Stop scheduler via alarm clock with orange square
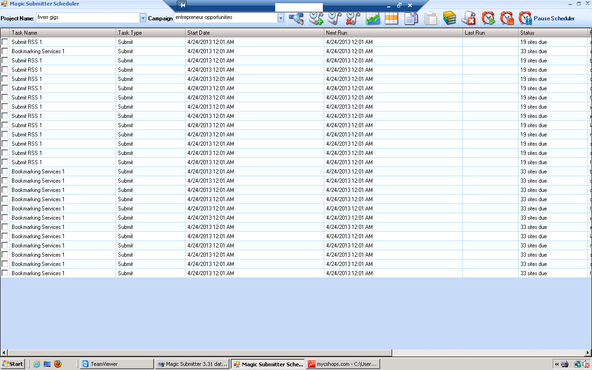592x370 pixels. coord(507,18)
